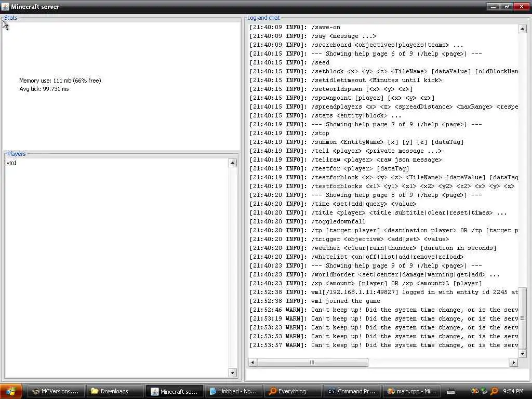The height and width of the screenshot is (399, 532).
Task: Click log scroll down arrow
Action: (522, 353)
